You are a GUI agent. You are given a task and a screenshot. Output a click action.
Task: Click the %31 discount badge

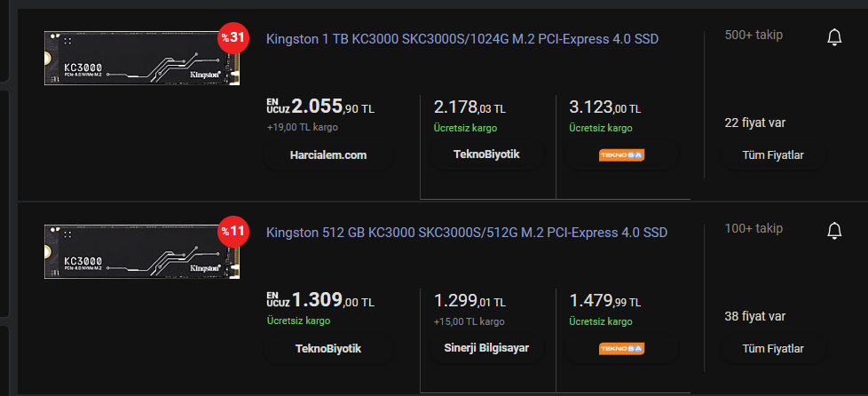point(233,38)
